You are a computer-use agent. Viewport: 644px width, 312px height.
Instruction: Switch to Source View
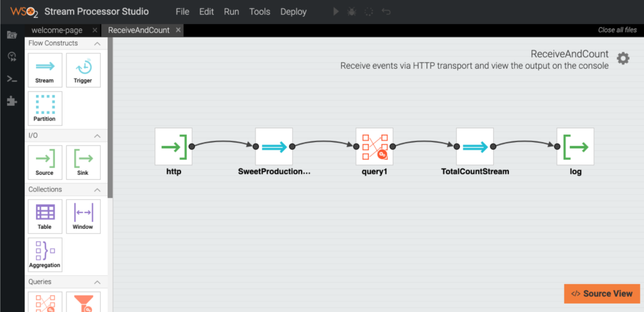tap(602, 294)
